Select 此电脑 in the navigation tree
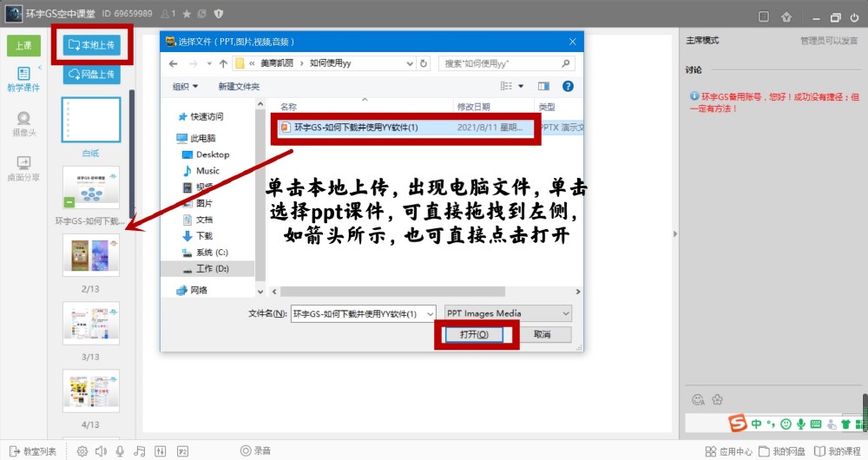Viewport: 868px width, 460px height. point(196,138)
